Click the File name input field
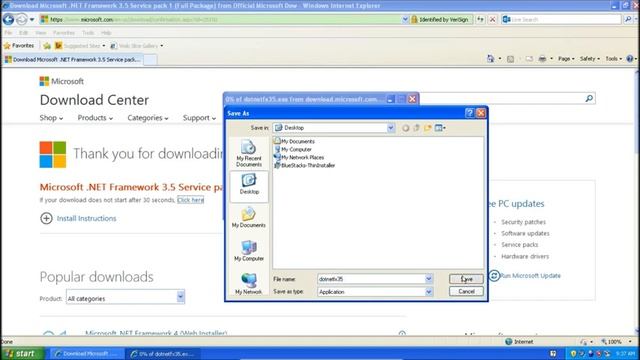The width and height of the screenshot is (640, 360). pyautogui.click(x=371, y=279)
